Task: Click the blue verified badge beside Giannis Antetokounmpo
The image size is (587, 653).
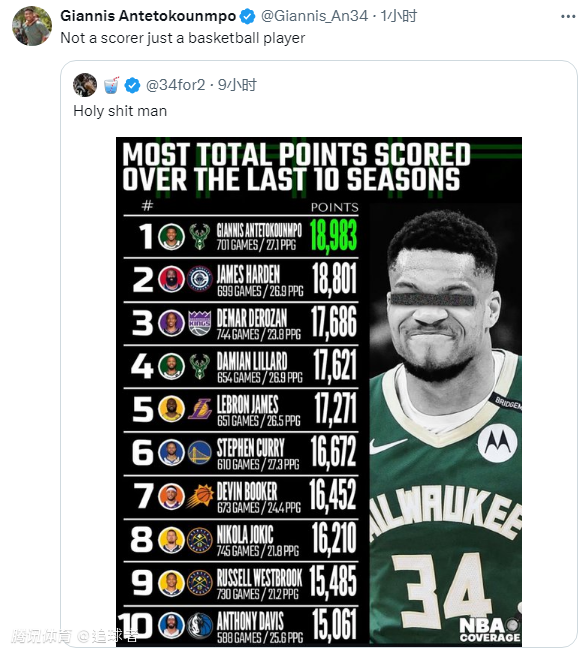Action: 248,16
